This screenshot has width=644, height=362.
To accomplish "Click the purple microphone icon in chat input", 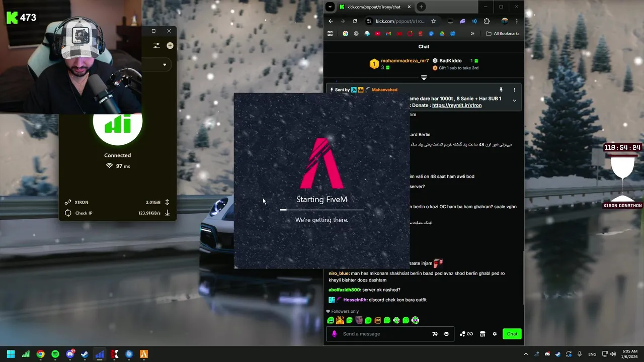I will (x=335, y=334).
